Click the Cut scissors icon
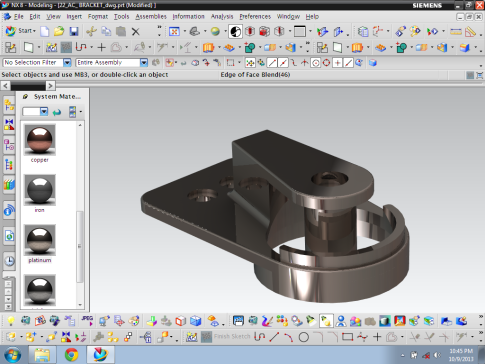Viewport: 485px width, 364px height. coord(91,32)
